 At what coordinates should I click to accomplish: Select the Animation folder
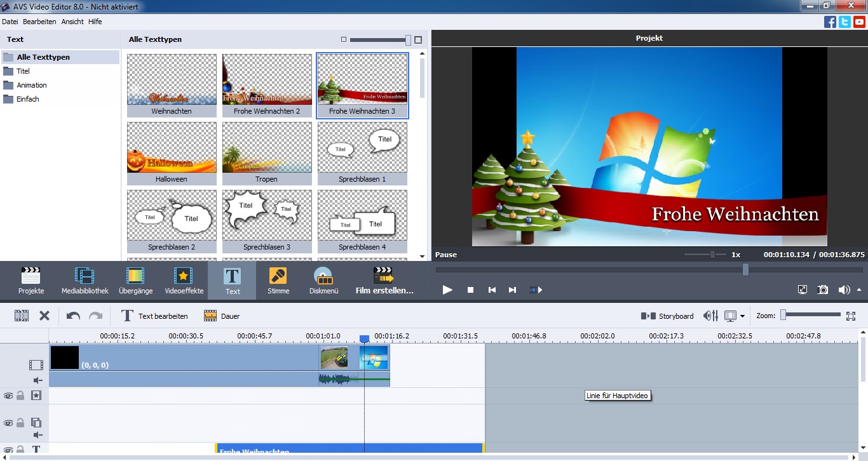(x=60, y=85)
